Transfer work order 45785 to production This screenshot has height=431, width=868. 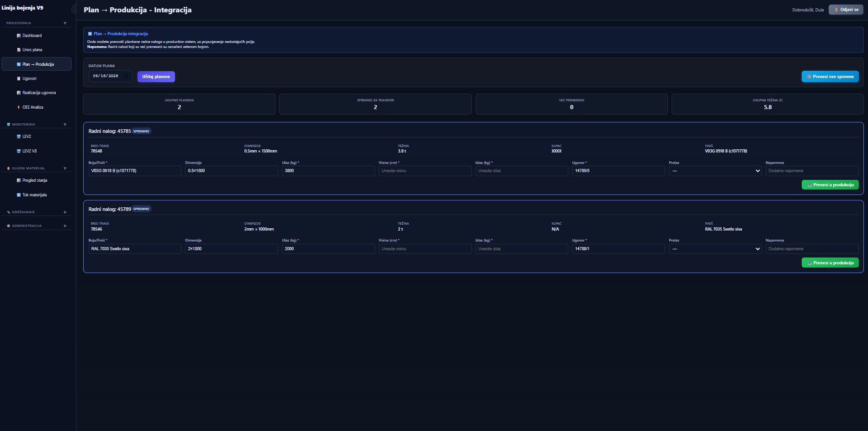(x=830, y=185)
